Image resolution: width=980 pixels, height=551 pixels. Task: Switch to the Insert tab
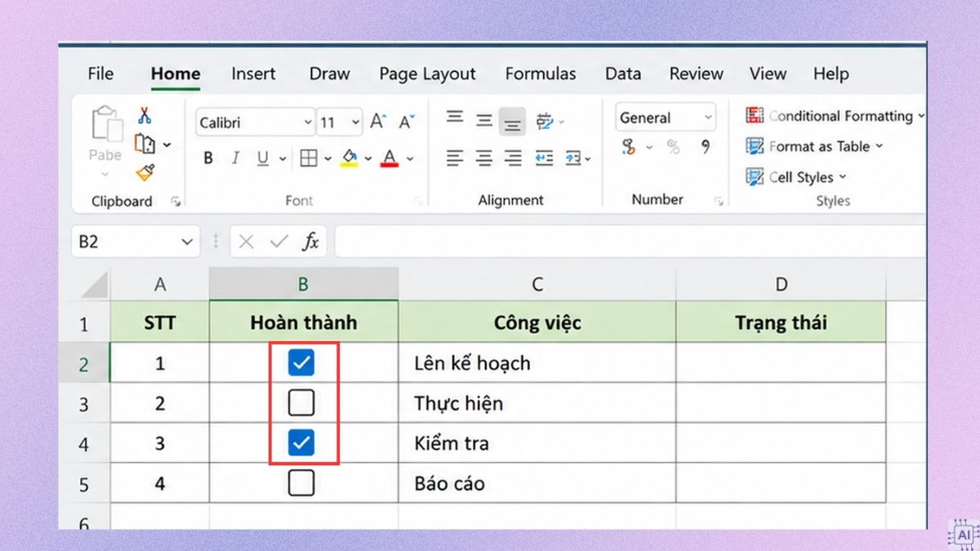[253, 73]
